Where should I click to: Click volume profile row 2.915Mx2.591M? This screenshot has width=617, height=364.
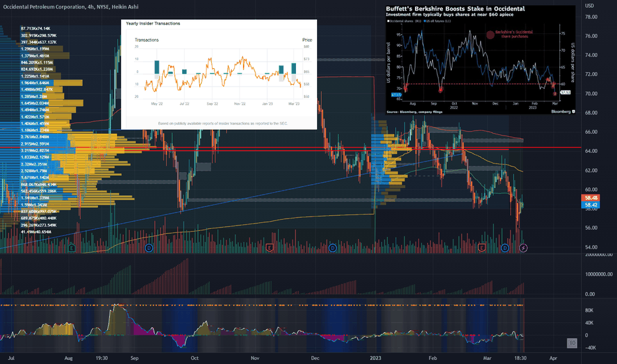(x=35, y=144)
